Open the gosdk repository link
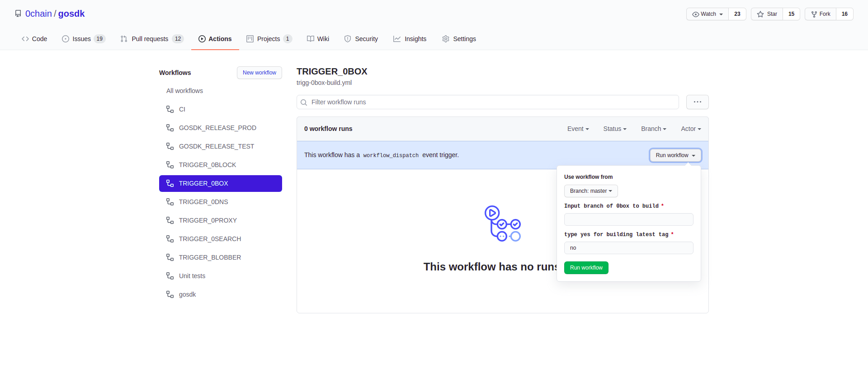This screenshot has width=868, height=377. [x=71, y=14]
